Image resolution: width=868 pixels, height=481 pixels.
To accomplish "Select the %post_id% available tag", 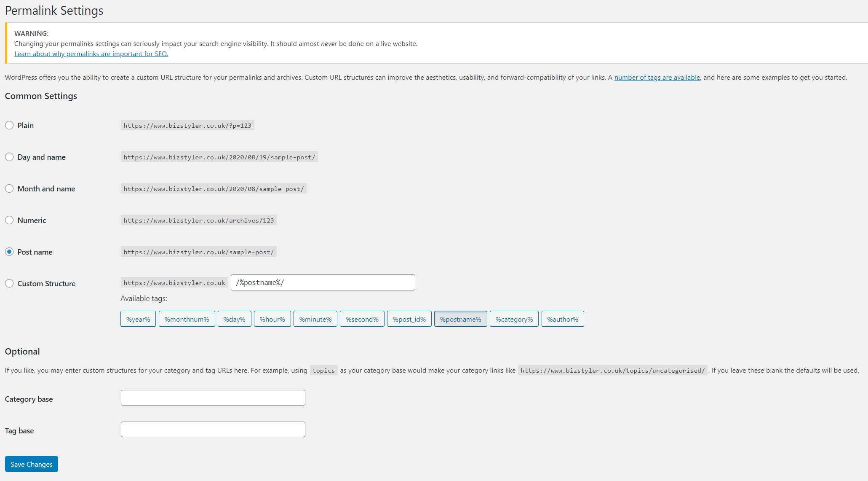I will (409, 319).
